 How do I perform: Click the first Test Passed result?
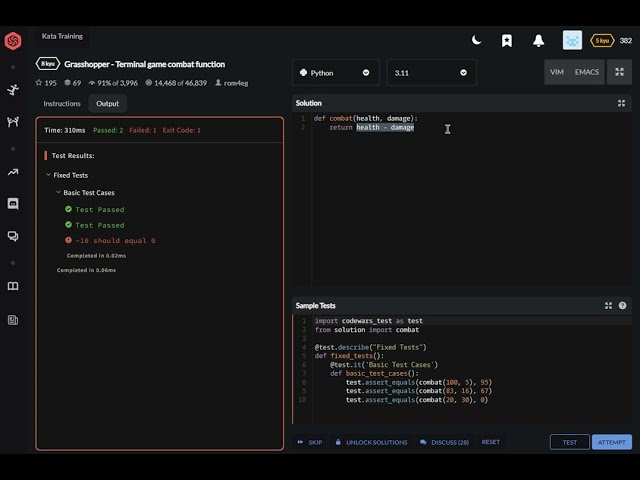tap(94, 209)
